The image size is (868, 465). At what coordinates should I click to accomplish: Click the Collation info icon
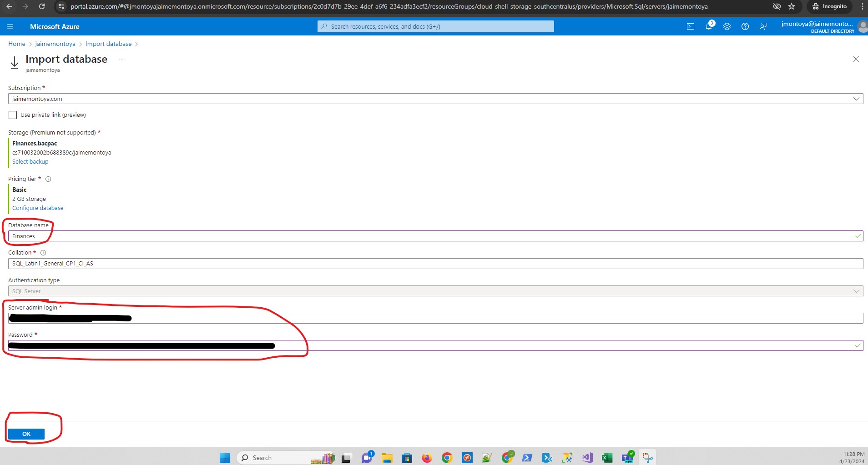[x=43, y=253]
